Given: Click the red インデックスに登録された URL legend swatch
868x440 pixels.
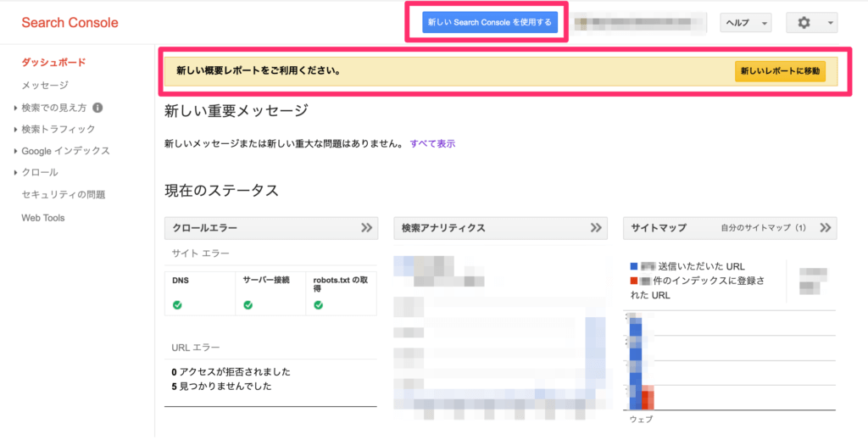Looking at the screenshot, I should (x=634, y=281).
